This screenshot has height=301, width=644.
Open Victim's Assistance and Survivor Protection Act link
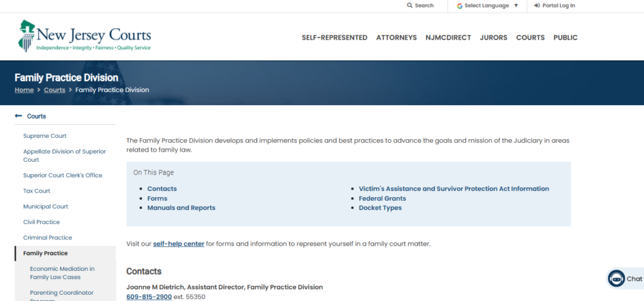[x=453, y=189]
